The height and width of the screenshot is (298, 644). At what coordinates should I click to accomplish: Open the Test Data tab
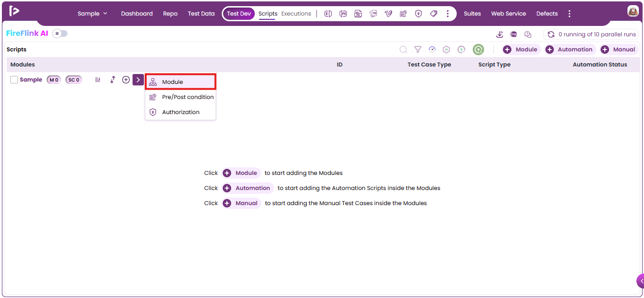pyautogui.click(x=201, y=14)
